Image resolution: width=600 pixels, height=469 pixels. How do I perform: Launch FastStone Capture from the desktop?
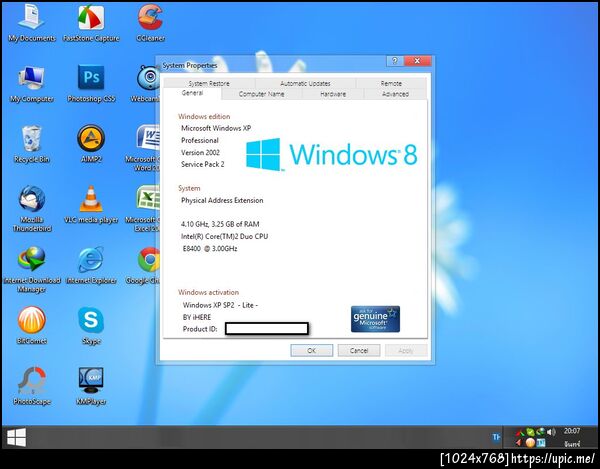click(x=91, y=23)
